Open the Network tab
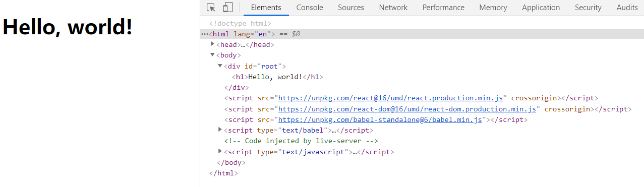The image size is (644, 187). 393,8
